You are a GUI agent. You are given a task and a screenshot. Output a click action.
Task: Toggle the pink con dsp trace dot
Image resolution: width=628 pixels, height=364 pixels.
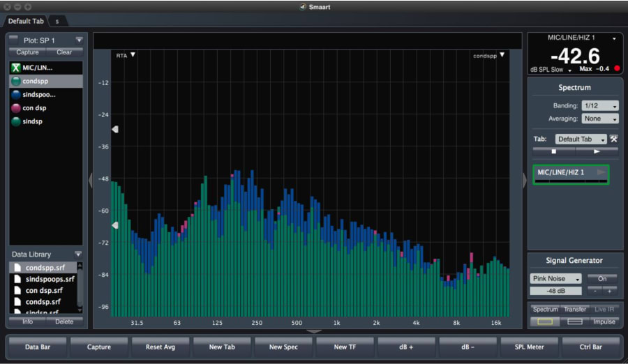(15, 108)
